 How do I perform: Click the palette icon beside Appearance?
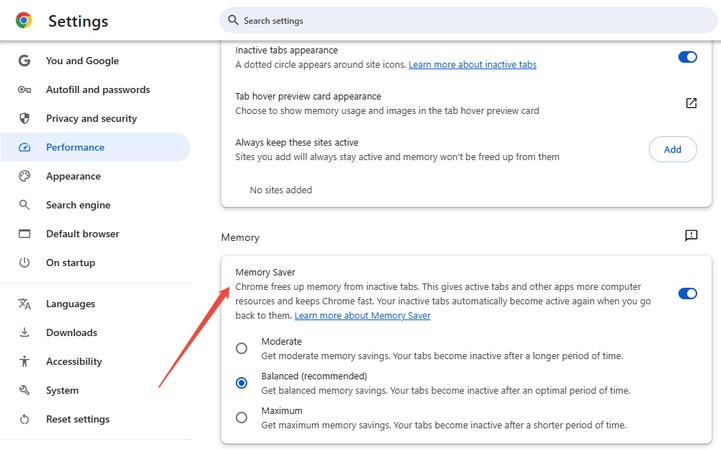(x=24, y=176)
